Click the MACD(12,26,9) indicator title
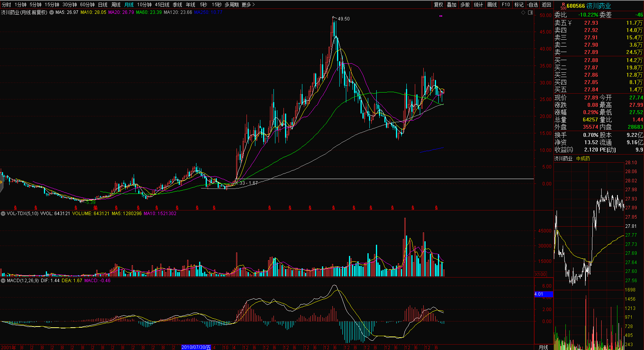The image size is (644, 350). [23, 281]
